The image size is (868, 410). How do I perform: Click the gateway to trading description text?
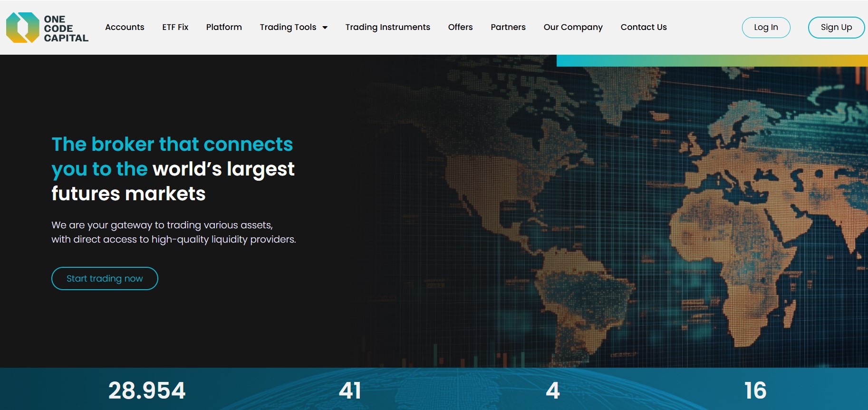point(174,232)
